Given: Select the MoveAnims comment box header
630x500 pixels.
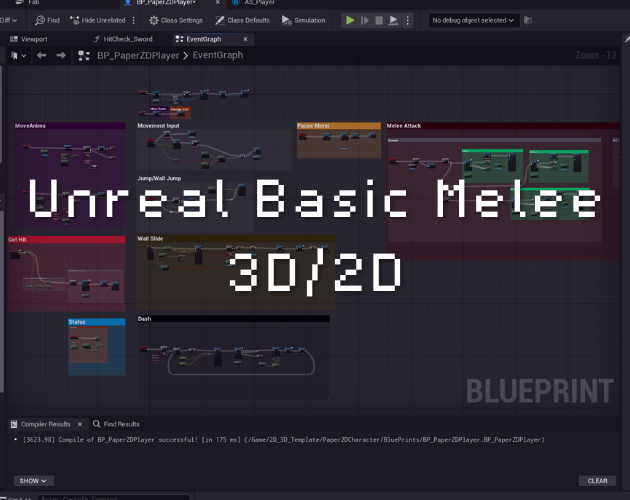Looking at the screenshot, I should point(70,126).
